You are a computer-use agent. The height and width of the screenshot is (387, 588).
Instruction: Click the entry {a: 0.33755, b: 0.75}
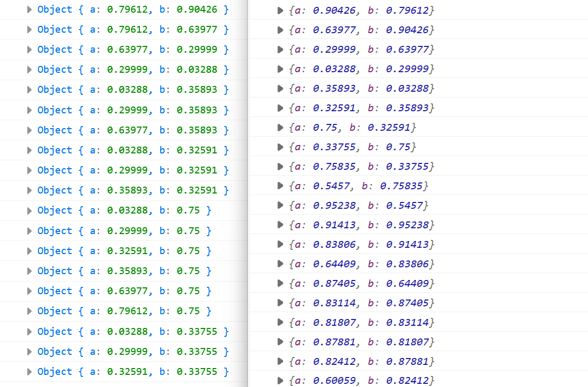click(x=352, y=147)
